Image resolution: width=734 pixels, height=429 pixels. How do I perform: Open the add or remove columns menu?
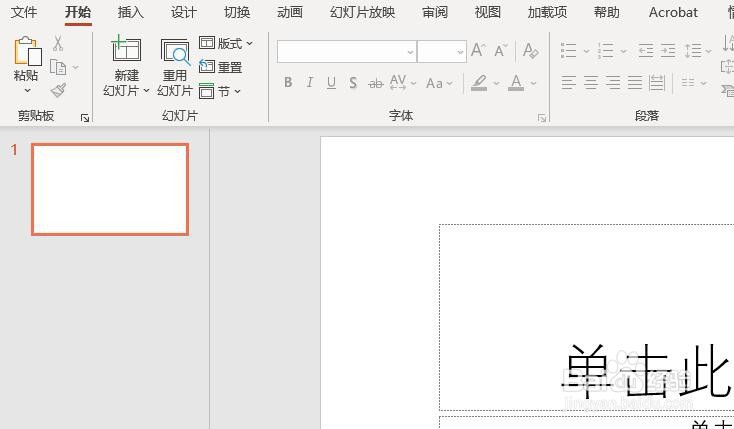pyautogui.click(x=694, y=83)
